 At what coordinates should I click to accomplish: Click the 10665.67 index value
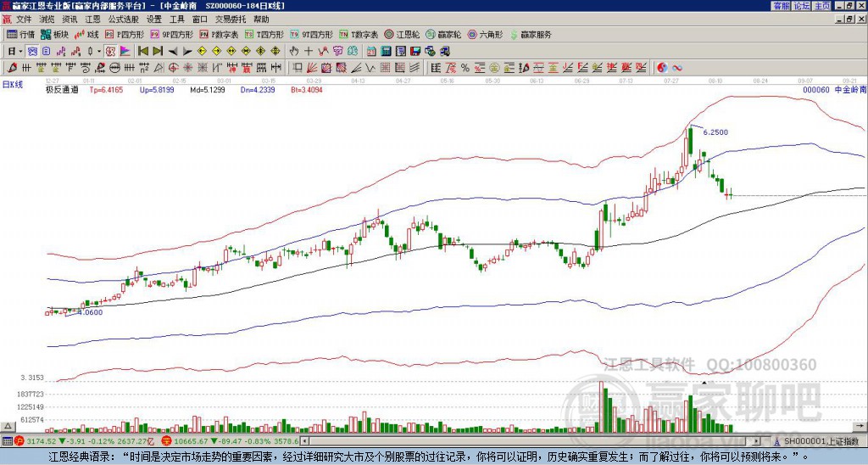point(191,441)
